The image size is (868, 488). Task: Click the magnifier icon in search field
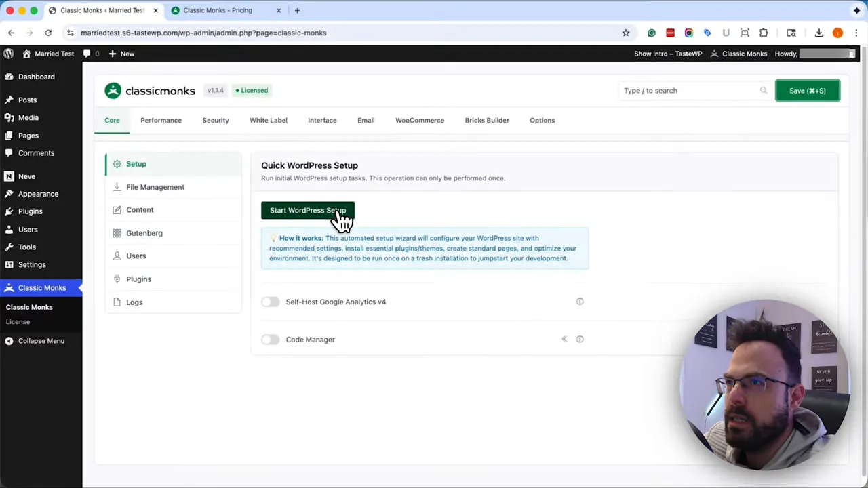point(764,90)
